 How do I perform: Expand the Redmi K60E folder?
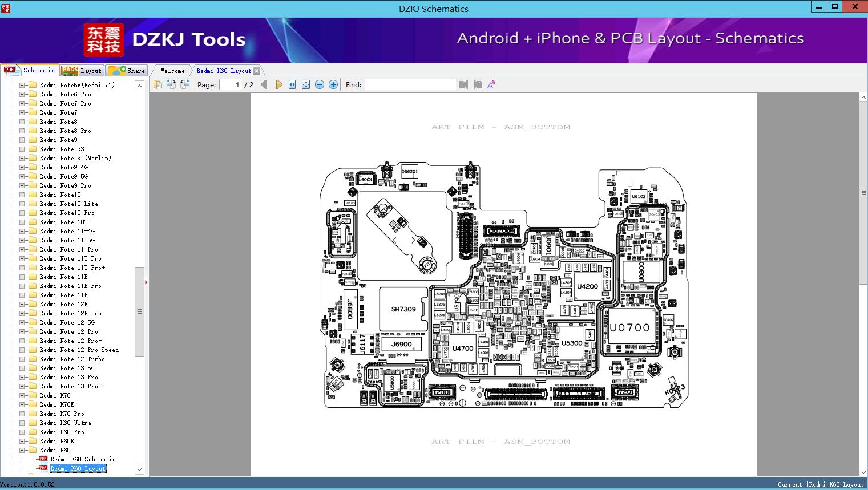pyautogui.click(x=22, y=441)
